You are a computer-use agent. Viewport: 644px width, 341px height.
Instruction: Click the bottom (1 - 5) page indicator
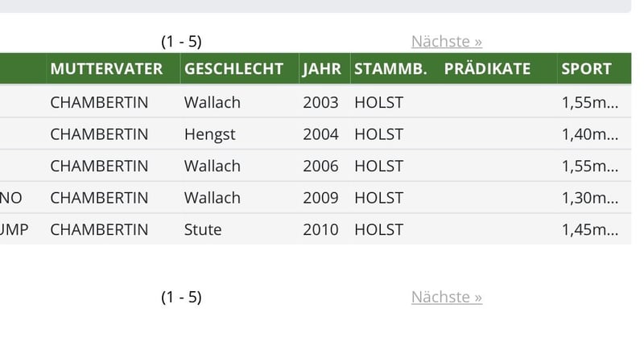pos(181,297)
